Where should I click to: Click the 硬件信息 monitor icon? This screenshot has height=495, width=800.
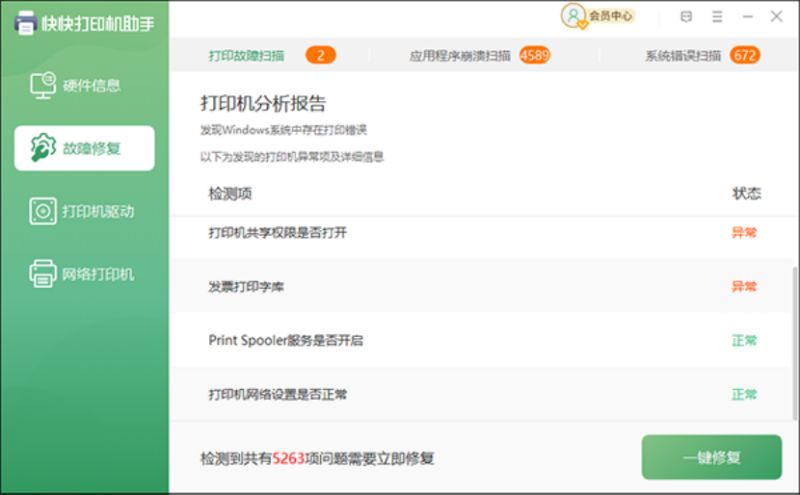click(43, 86)
